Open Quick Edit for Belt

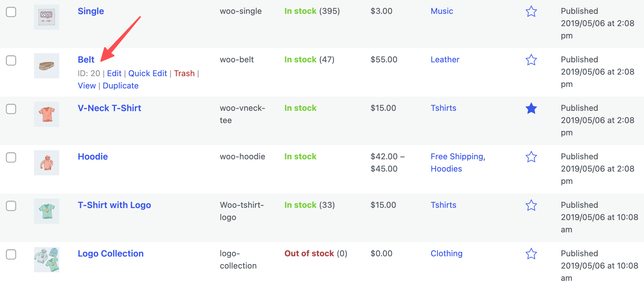coord(147,73)
